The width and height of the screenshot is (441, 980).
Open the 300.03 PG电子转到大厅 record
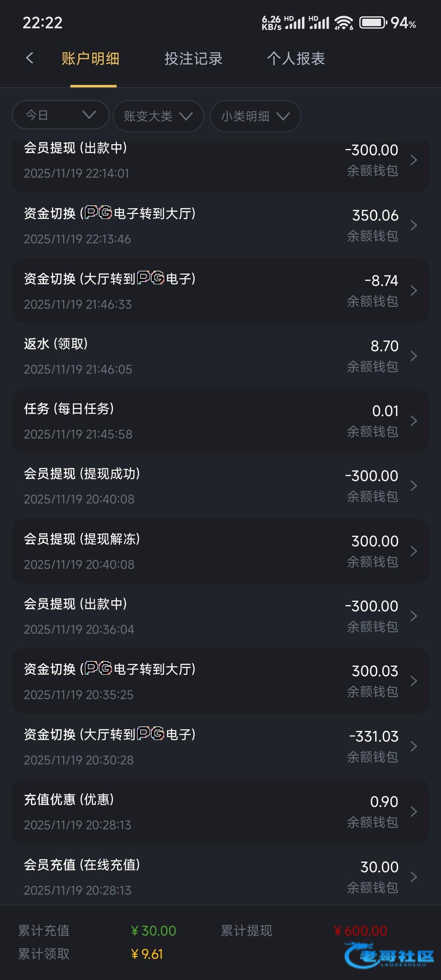coord(220,681)
